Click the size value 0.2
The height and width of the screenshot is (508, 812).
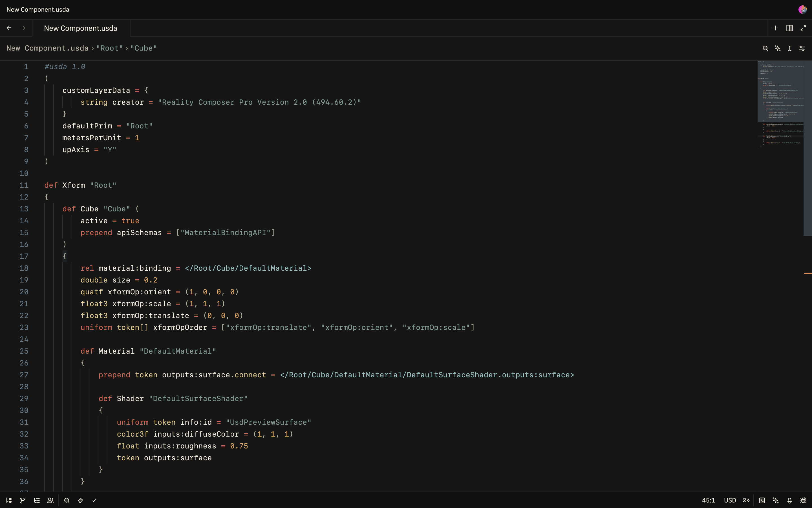click(x=151, y=280)
